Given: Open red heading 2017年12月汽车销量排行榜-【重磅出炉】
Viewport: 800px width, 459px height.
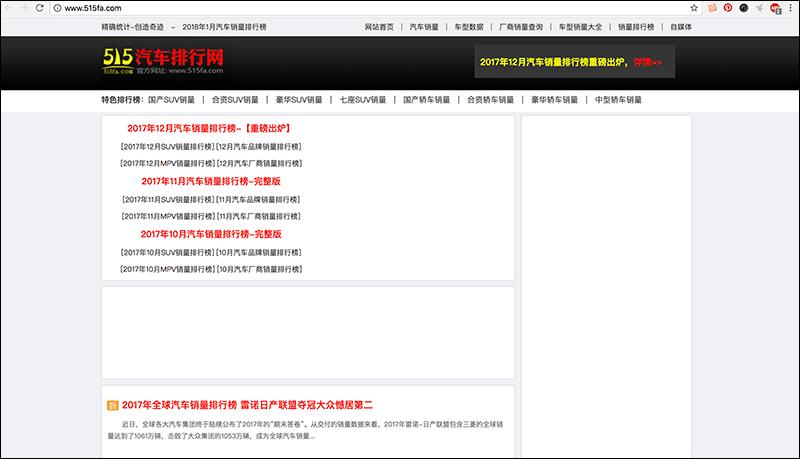Looking at the screenshot, I should (209, 129).
